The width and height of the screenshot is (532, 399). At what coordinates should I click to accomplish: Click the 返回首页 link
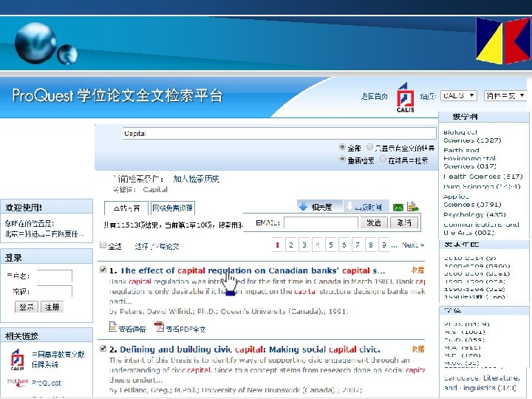point(374,97)
